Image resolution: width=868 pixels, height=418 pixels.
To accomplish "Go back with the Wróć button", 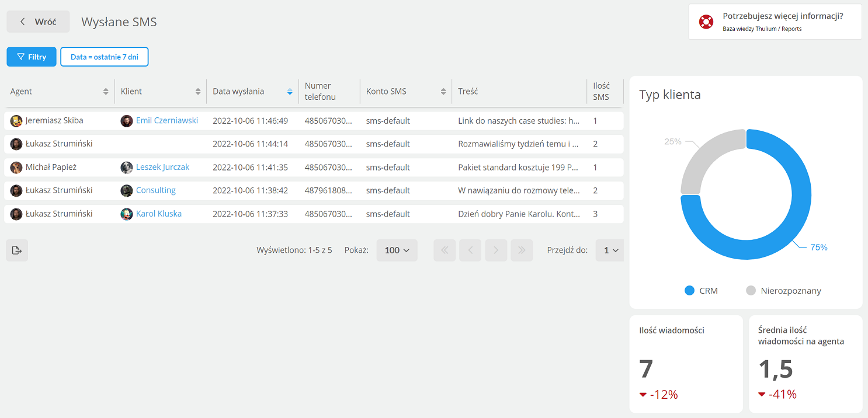I will click(38, 22).
